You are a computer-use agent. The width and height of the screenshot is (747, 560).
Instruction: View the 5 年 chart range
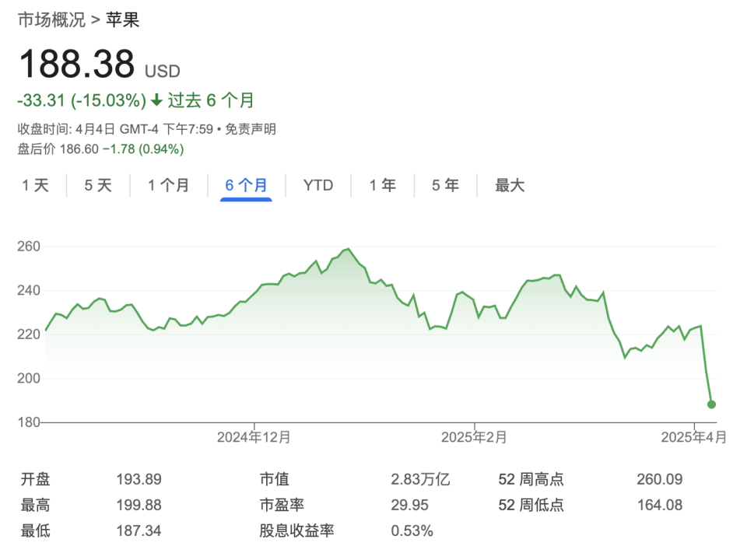click(x=445, y=185)
